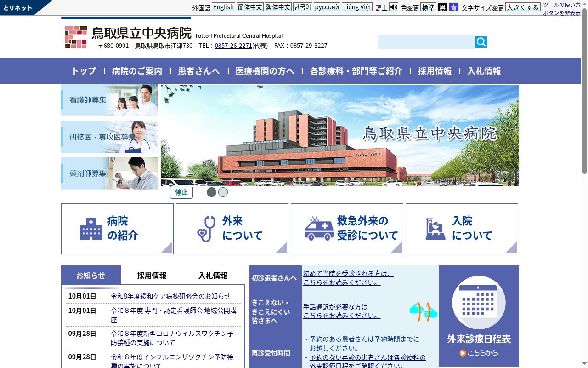The width and height of the screenshot is (588, 368).
Task: Click the stethoscope icon for 外来について
Action: (x=206, y=229)
